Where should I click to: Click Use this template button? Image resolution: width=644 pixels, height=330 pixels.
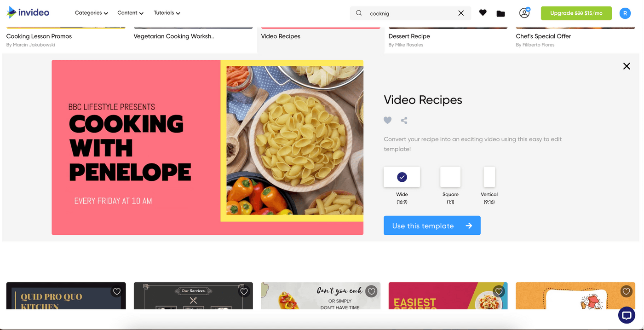[432, 226]
